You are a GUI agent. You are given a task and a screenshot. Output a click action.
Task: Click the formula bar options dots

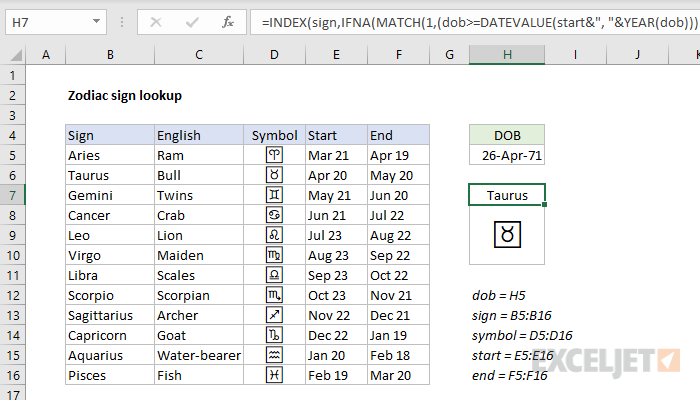point(121,22)
